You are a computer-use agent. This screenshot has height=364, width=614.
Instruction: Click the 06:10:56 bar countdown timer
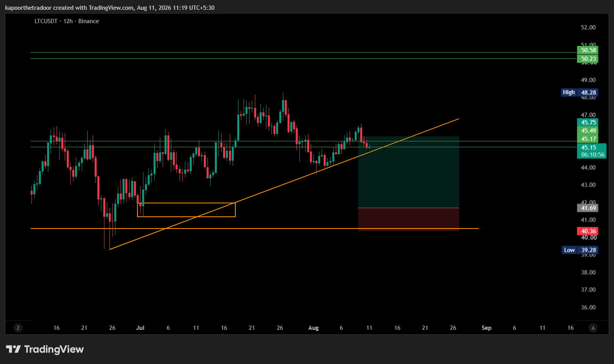pos(592,155)
